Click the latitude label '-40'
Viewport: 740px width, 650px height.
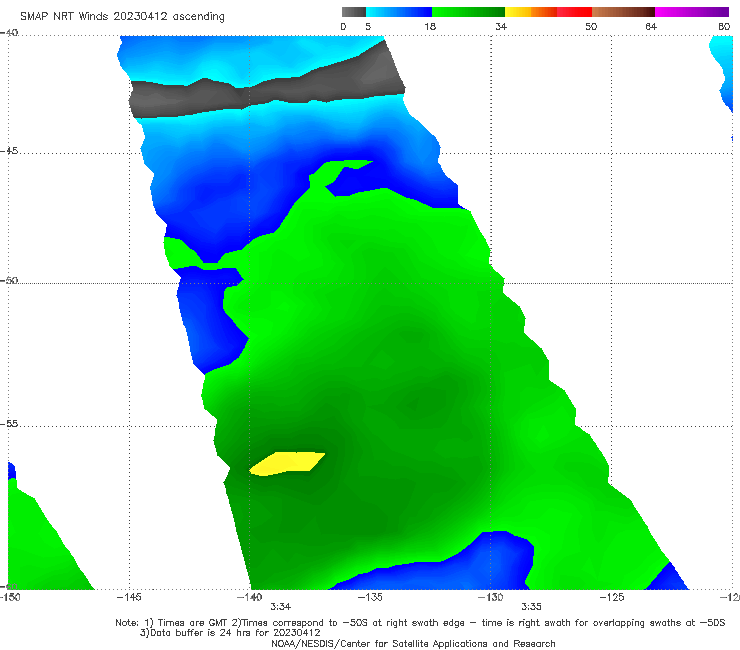point(9,33)
